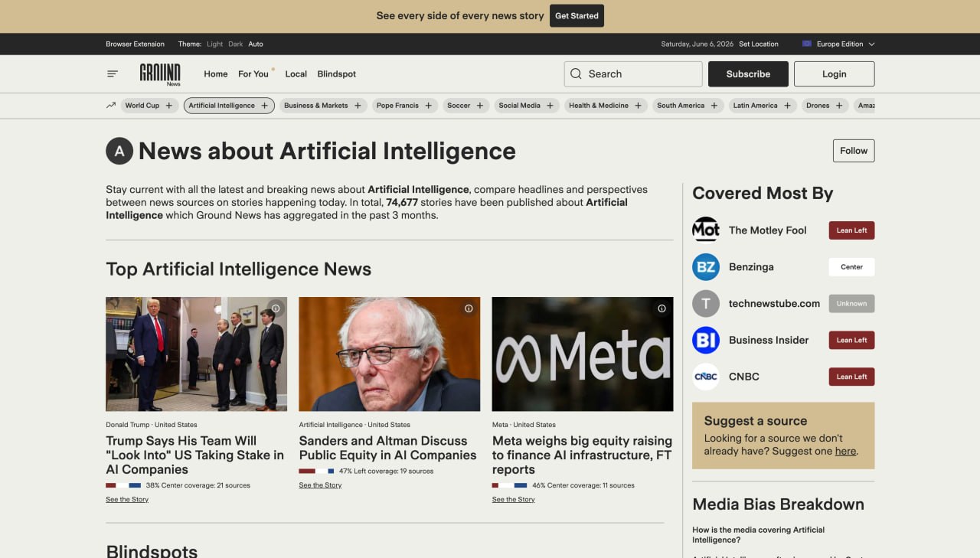The height and width of the screenshot is (558, 980).
Task: Click the Meta story coverage bias bar
Action: click(x=509, y=485)
